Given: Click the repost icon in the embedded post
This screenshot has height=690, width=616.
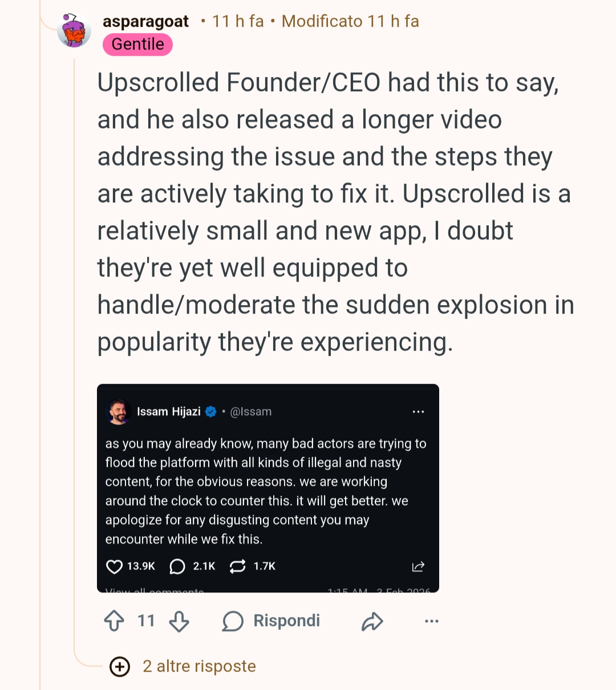Looking at the screenshot, I should point(237,566).
